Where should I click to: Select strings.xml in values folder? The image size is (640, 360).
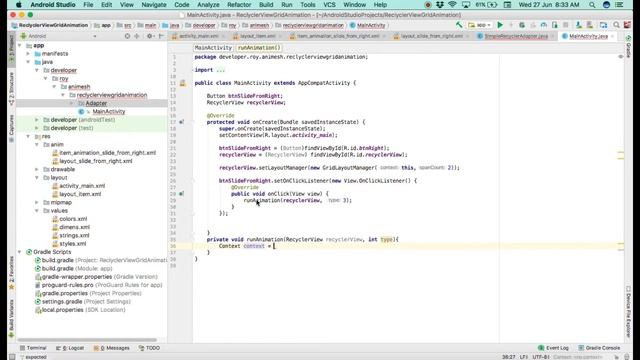click(74, 236)
